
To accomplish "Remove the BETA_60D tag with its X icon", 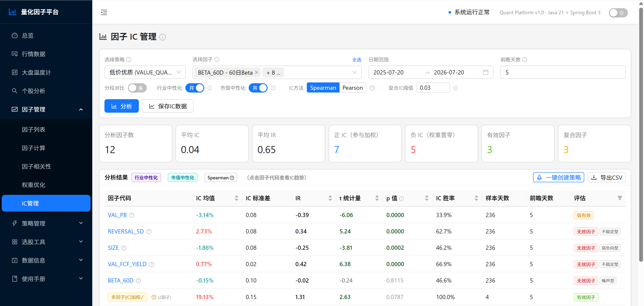I will coord(256,73).
